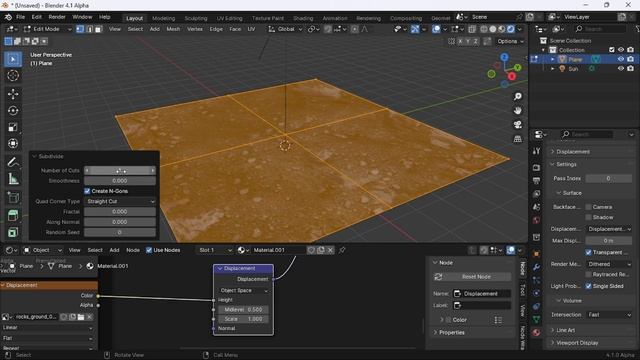Enable face select mode
Screen dimensions: 640x360
(98, 29)
